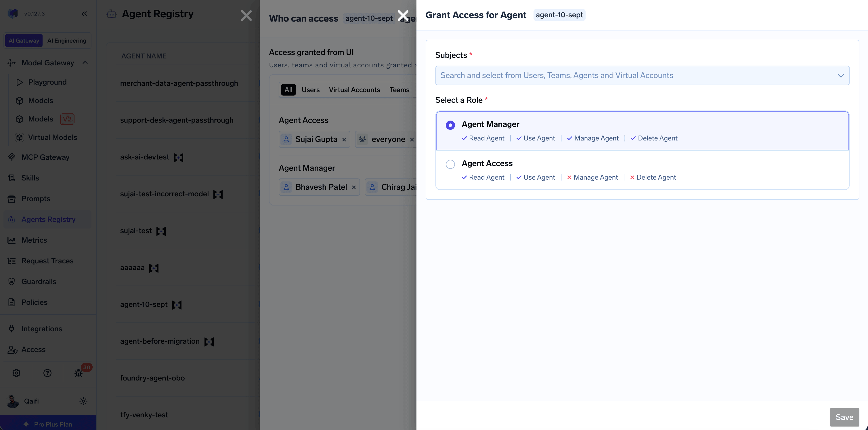Open the Request Traces menu item
The image size is (868, 430).
pyautogui.click(x=47, y=261)
